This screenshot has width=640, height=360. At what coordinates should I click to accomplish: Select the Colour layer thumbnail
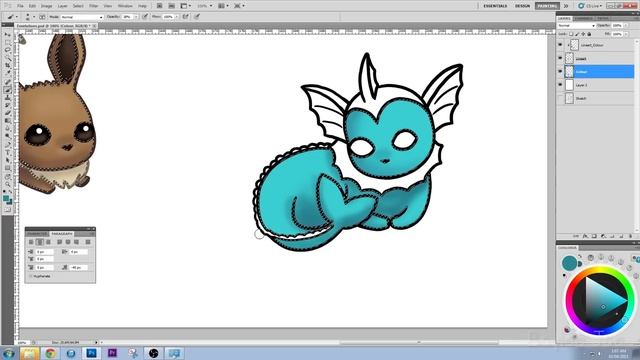coord(569,71)
